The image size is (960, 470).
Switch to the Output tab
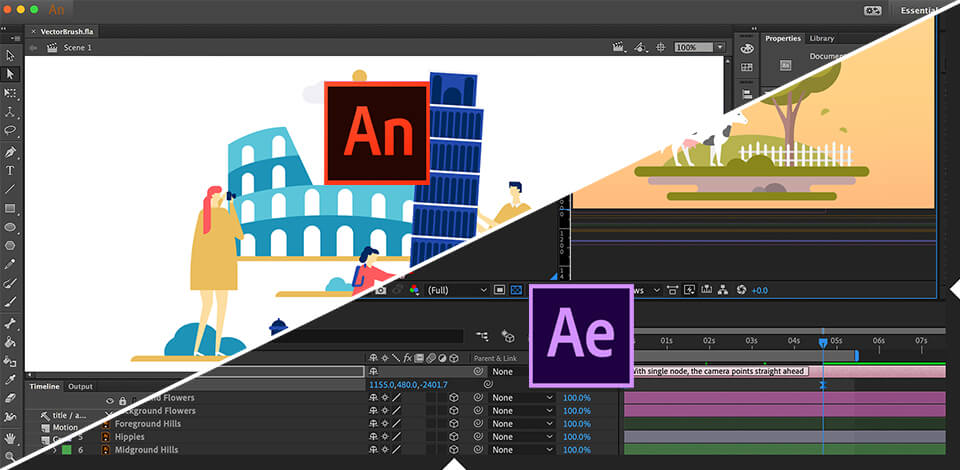[80, 386]
